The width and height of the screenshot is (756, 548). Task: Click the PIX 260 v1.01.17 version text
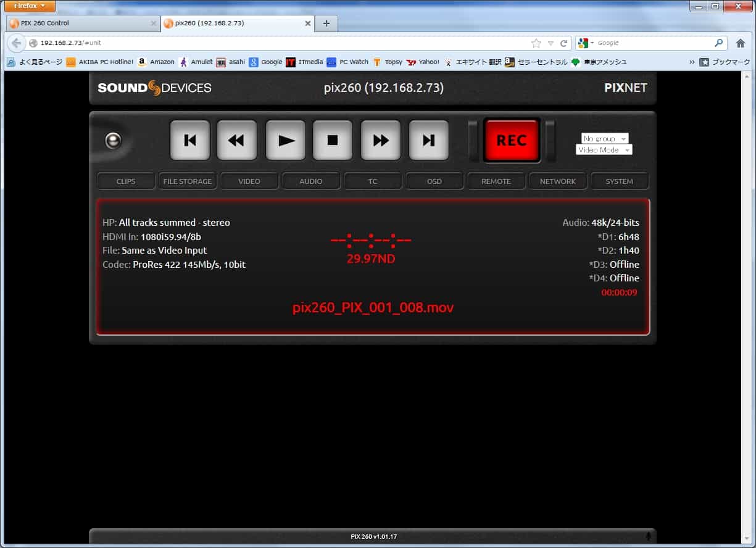374,537
